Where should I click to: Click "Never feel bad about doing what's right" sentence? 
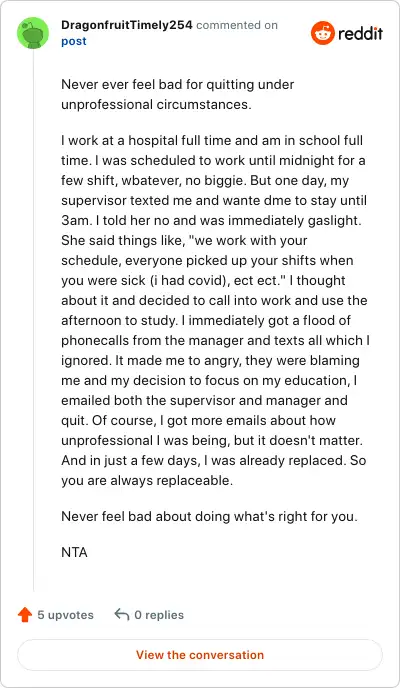click(209, 516)
